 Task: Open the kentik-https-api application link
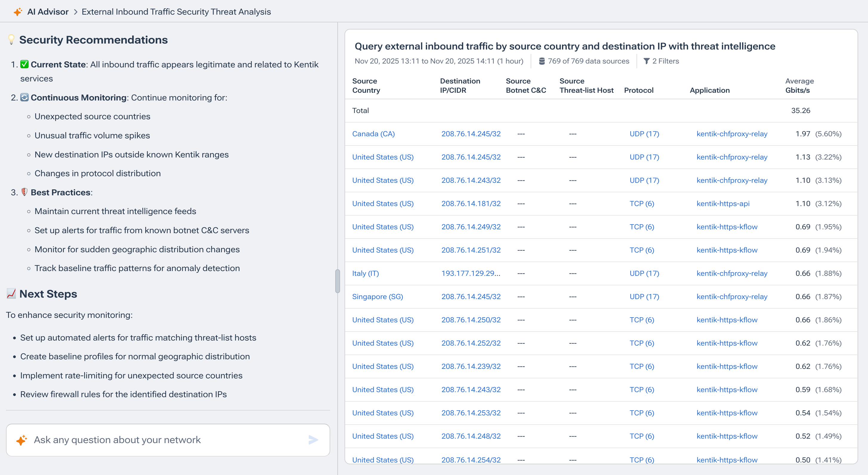[723, 203]
